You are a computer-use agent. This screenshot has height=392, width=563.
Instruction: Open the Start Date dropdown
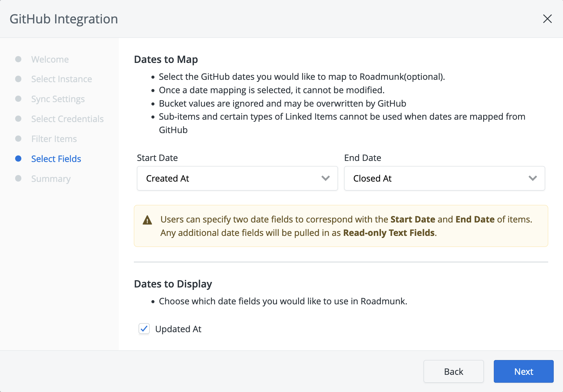[237, 178]
